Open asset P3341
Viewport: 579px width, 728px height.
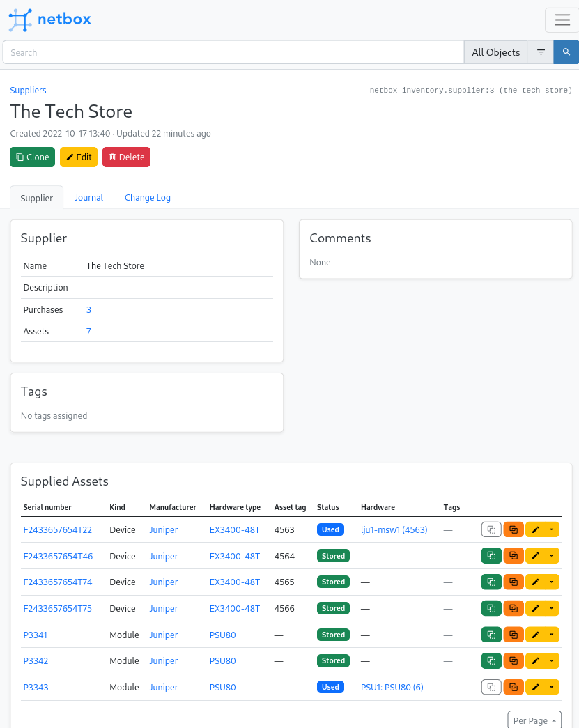click(x=36, y=635)
